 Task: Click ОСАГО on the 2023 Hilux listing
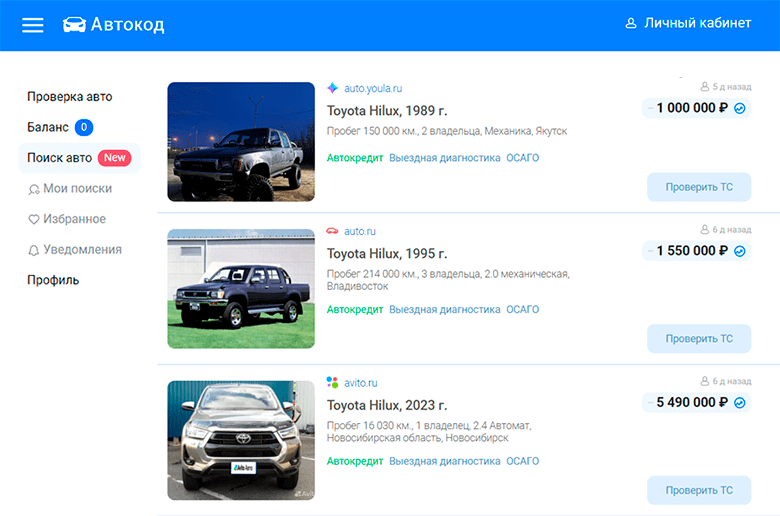pos(523,461)
